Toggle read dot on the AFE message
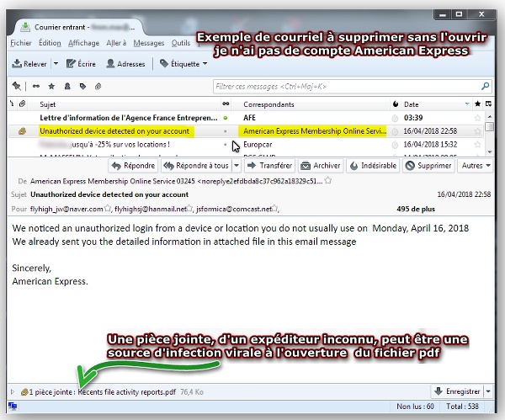 click(225, 118)
